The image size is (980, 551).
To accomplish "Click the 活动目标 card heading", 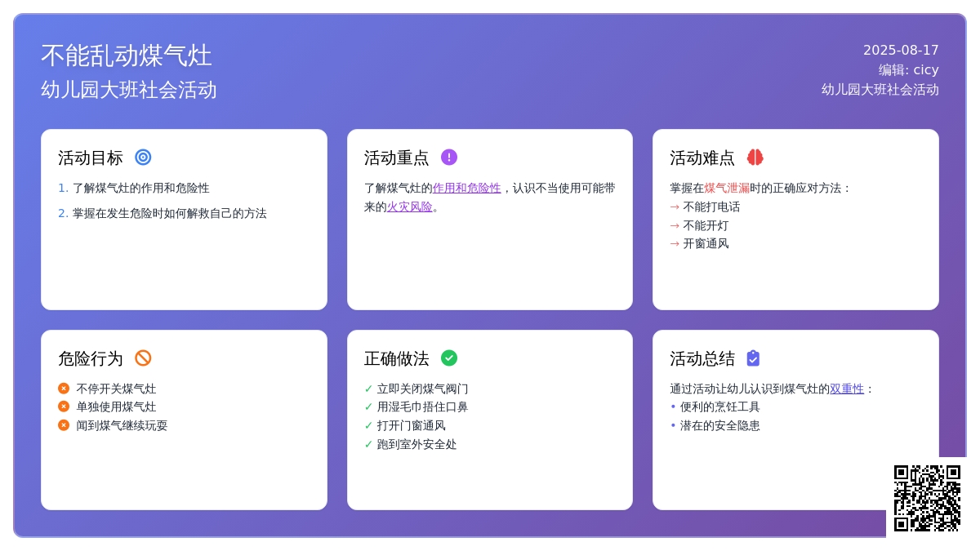I will [x=91, y=158].
